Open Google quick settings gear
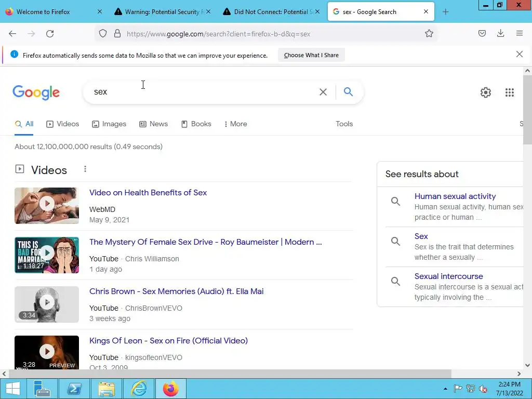The width and height of the screenshot is (532, 399). point(486,92)
